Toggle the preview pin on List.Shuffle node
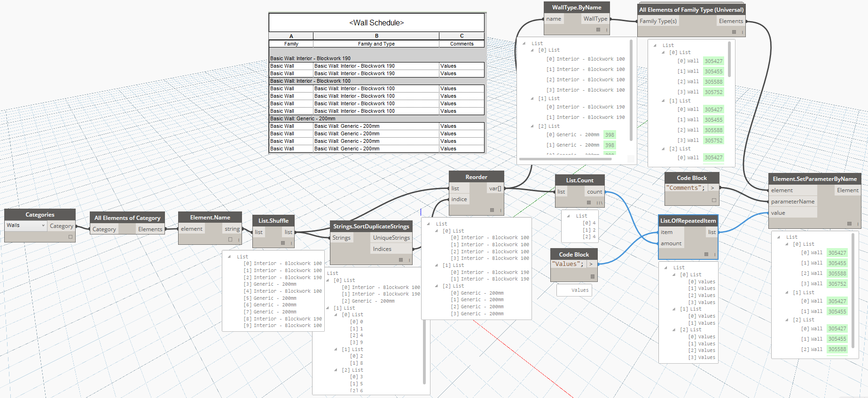This screenshot has width=868, height=398. (x=283, y=243)
